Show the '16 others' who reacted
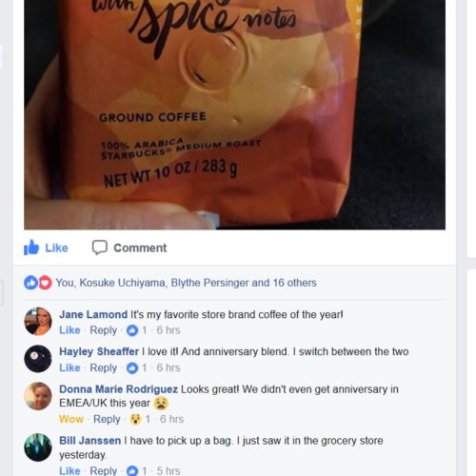476x476 pixels. (x=295, y=283)
